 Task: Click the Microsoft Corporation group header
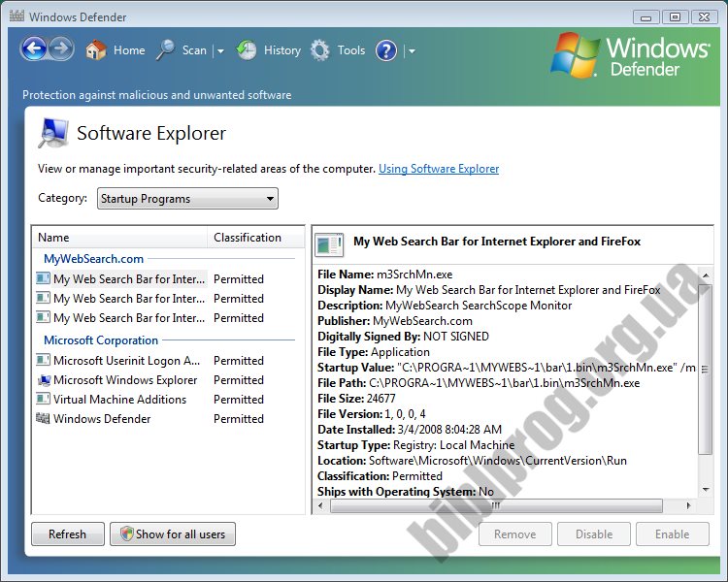click(x=101, y=340)
